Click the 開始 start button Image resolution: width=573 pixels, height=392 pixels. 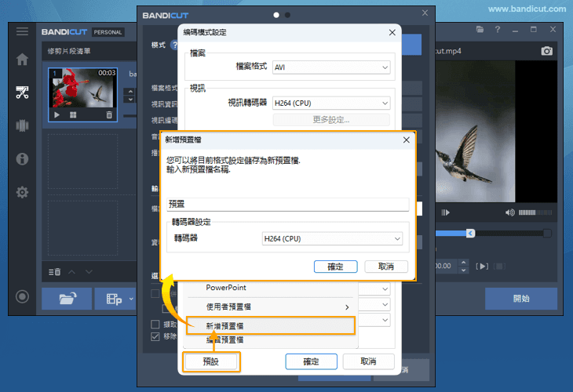coord(520,299)
